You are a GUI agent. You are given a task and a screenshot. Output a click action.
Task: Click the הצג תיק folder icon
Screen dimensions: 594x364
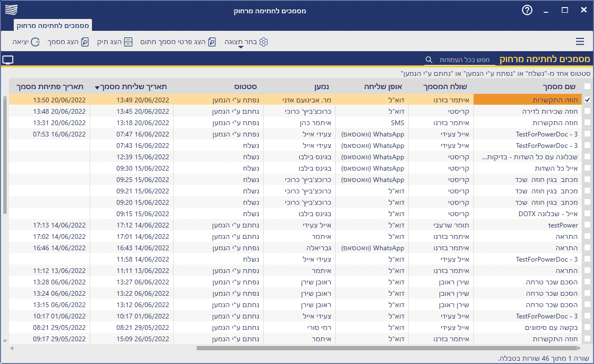(128, 42)
